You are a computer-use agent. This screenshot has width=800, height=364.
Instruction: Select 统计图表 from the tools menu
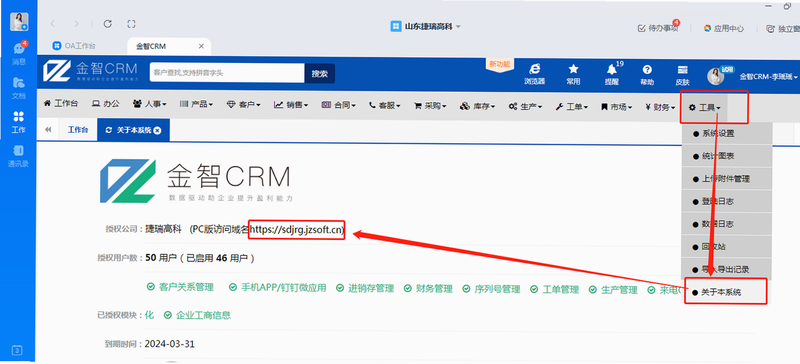[727, 156]
